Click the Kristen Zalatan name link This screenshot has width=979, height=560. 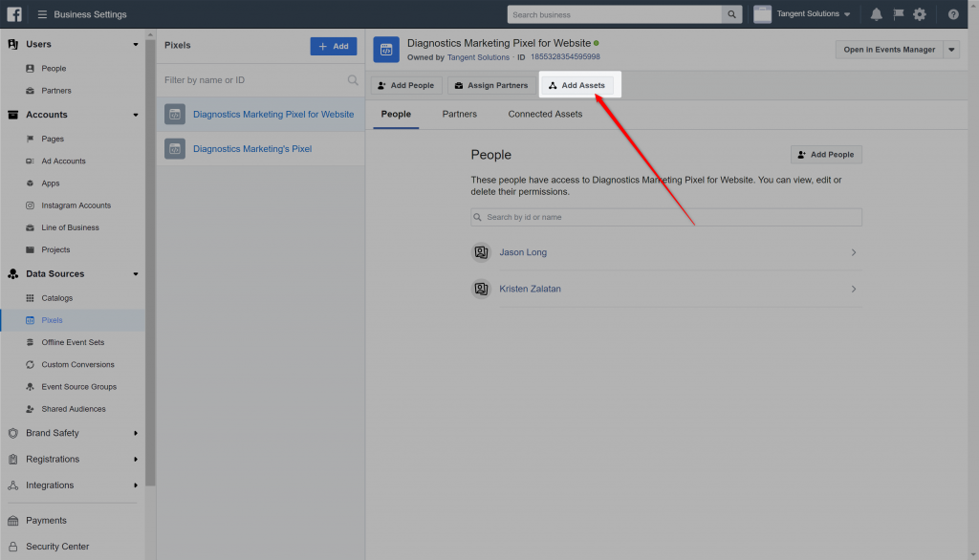[x=530, y=289]
